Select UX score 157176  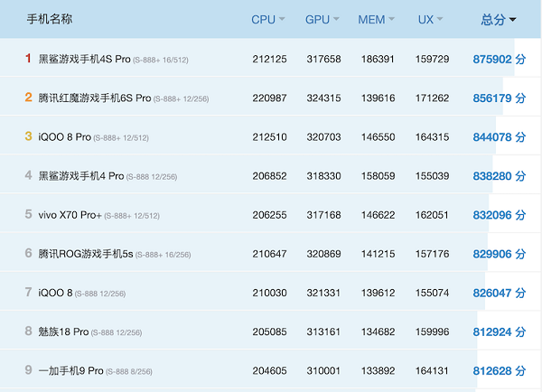pyautogui.click(x=432, y=254)
